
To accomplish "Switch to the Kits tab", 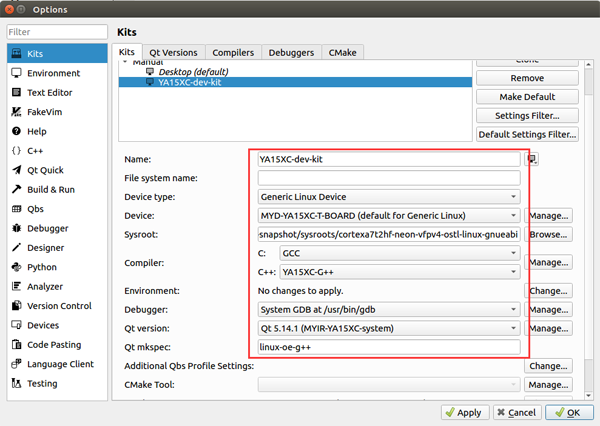I will (x=127, y=52).
